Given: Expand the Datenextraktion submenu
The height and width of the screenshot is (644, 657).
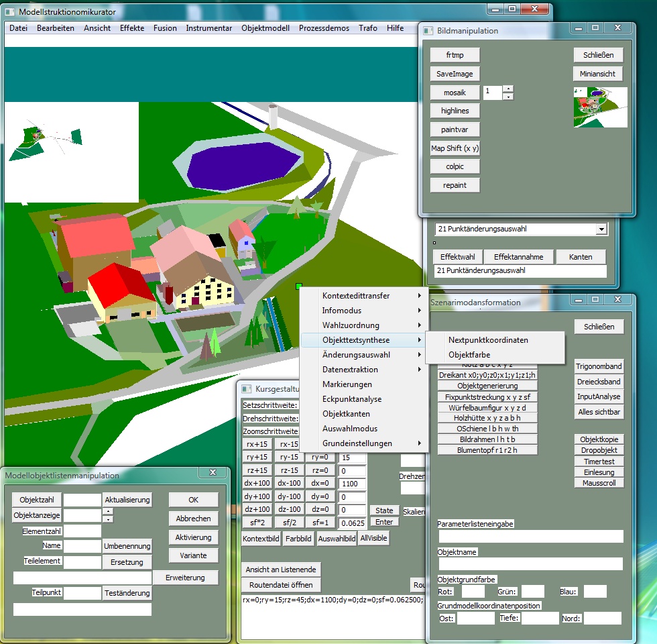Looking at the screenshot, I should pos(363,370).
